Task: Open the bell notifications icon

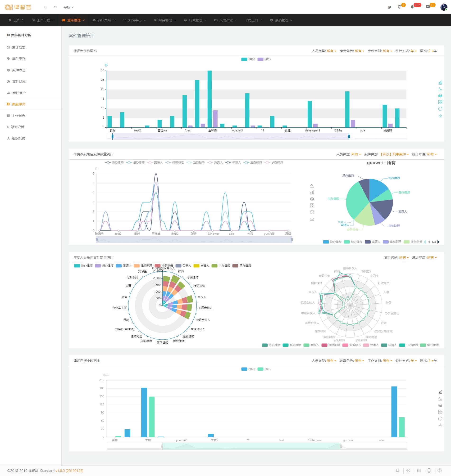Action: pos(412,7)
